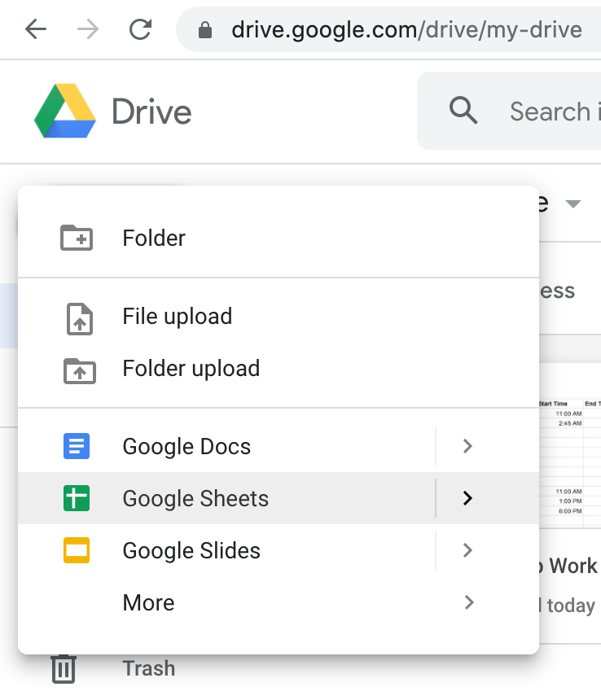The image size is (601, 700).
Task: Select the Google Slides icon
Action: [x=76, y=550]
